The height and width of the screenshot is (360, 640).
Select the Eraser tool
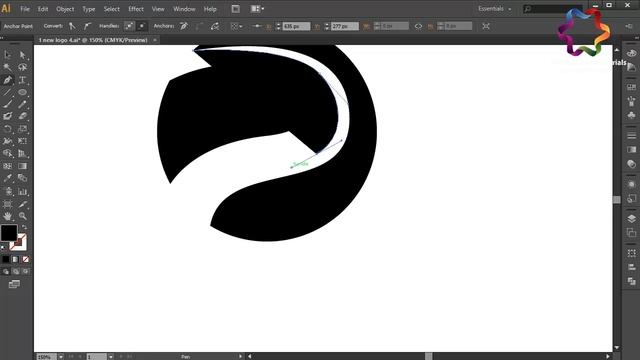tap(22, 116)
